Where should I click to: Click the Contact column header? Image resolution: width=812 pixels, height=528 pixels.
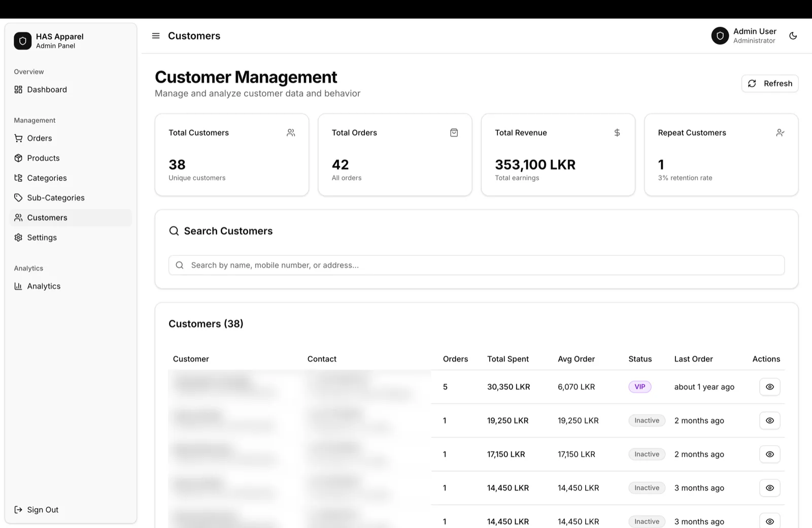click(322, 359)
